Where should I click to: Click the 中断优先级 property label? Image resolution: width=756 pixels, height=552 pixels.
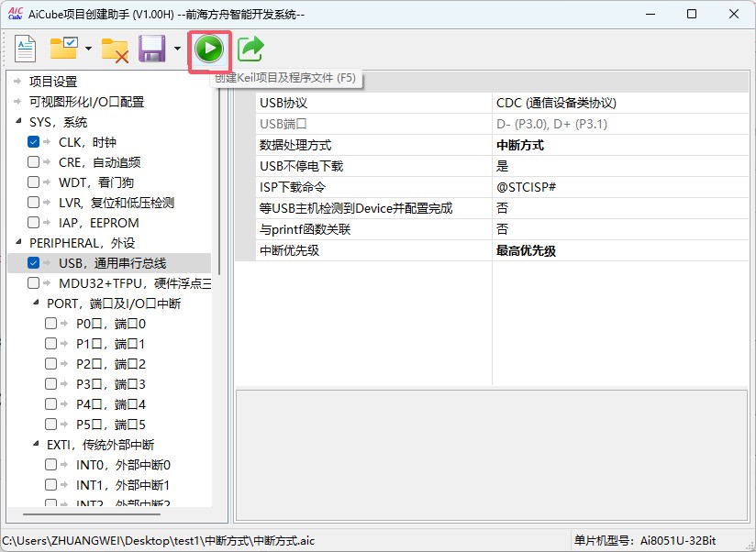pos(289,250)
